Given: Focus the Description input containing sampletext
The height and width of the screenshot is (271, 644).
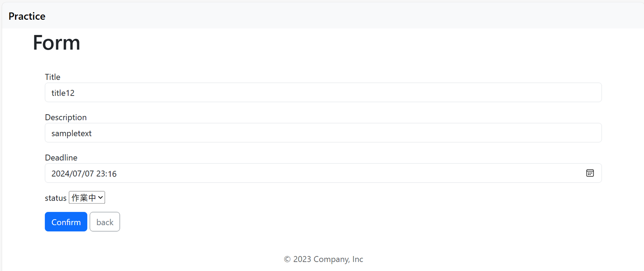Looking at the screenshot, I should [323, 133].
